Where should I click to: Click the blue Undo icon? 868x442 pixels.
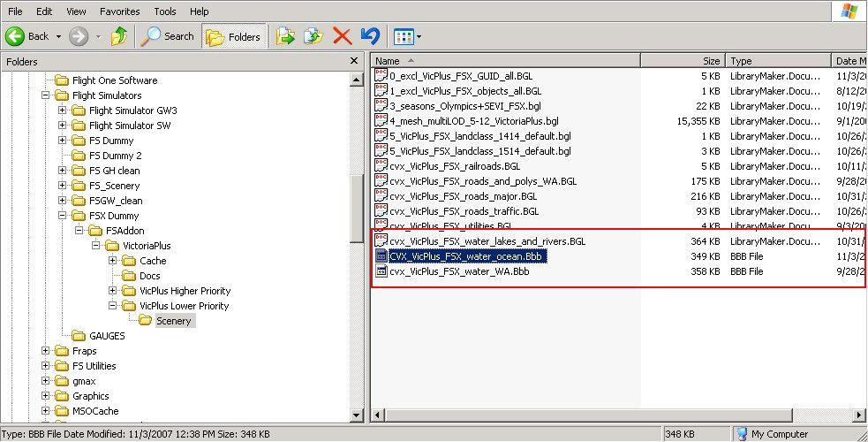(x=371, y=36)
